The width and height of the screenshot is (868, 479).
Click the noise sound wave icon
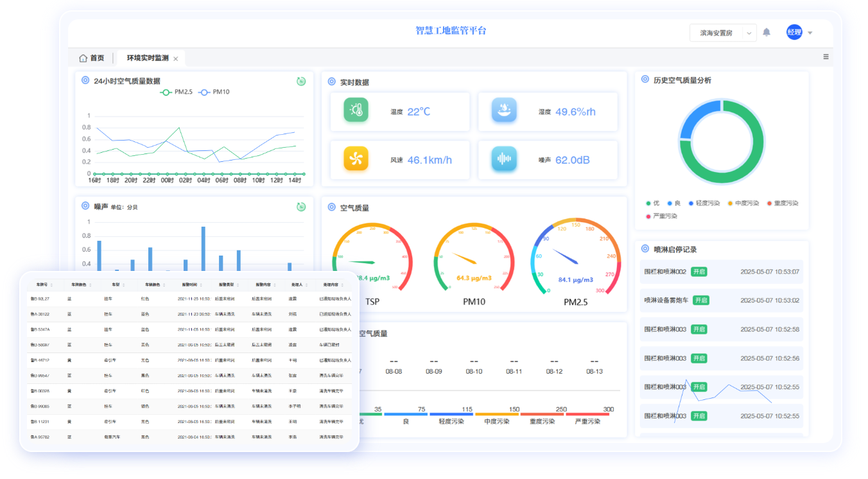(504, 159)
